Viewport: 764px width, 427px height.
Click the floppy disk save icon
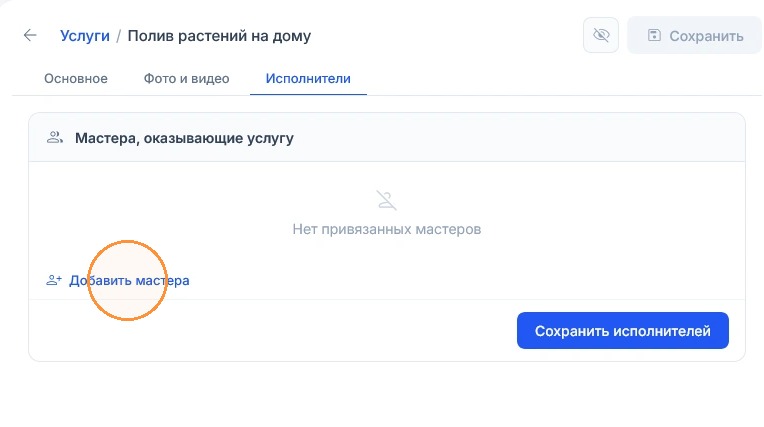point(654,35)
